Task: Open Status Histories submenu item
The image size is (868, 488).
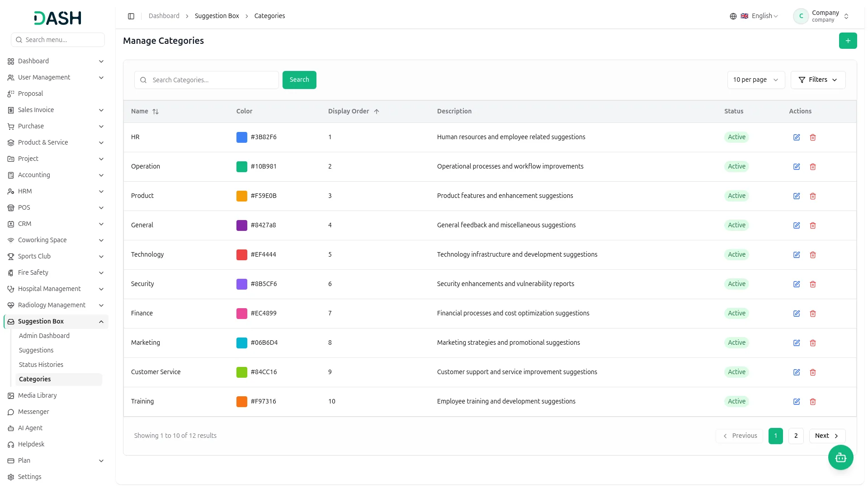Action: [41, 365]
